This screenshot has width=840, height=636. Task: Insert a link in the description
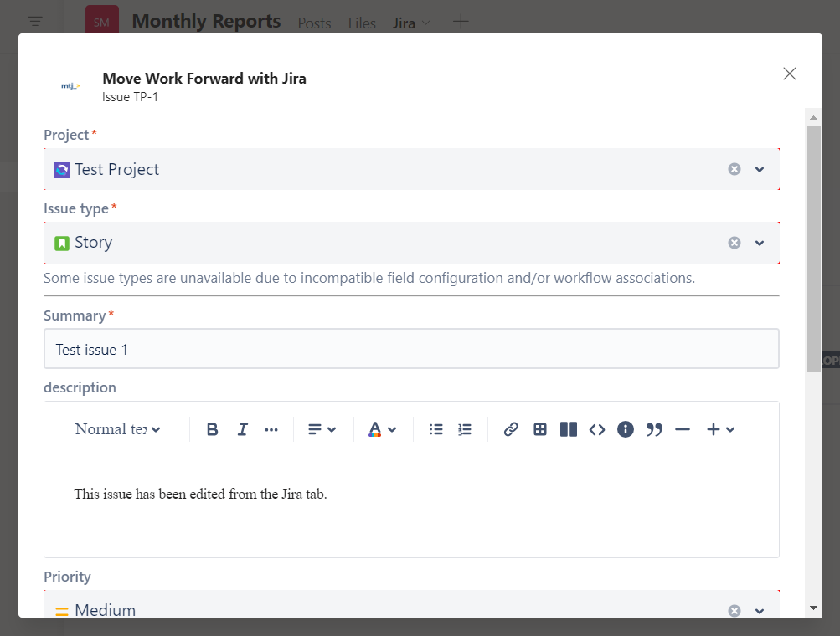point(511,429)
